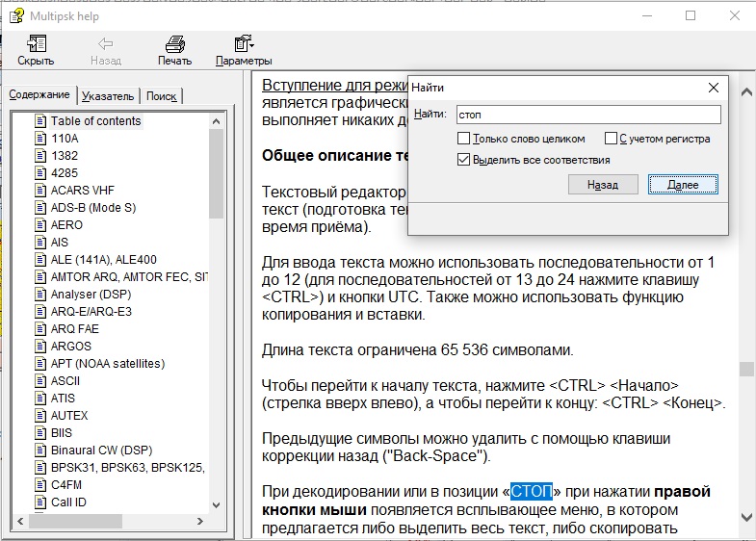
Task: Click the Multipsk help title bar icon
Action: point(16,16)
